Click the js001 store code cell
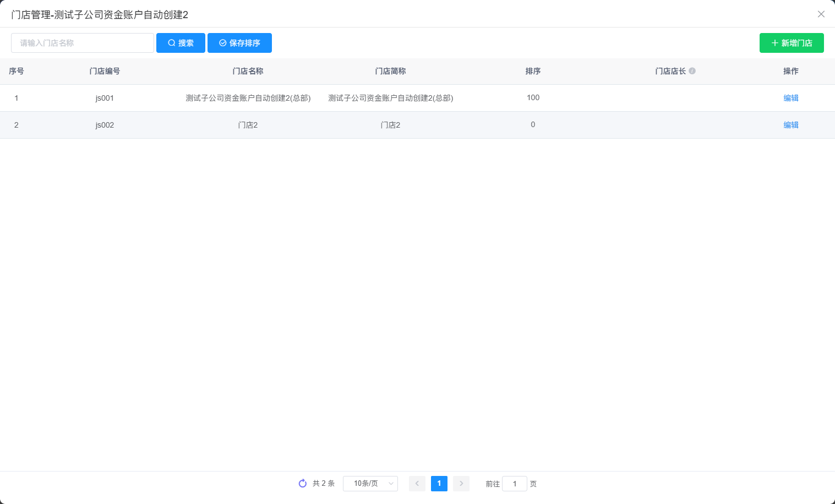 click(x=105, y=98)
